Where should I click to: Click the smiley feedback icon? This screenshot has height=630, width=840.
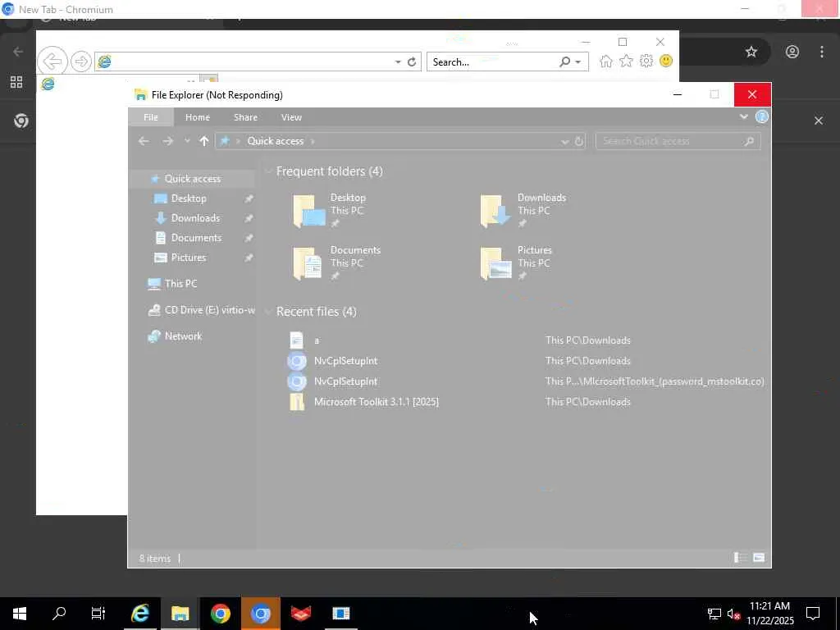tap(666, 61)
